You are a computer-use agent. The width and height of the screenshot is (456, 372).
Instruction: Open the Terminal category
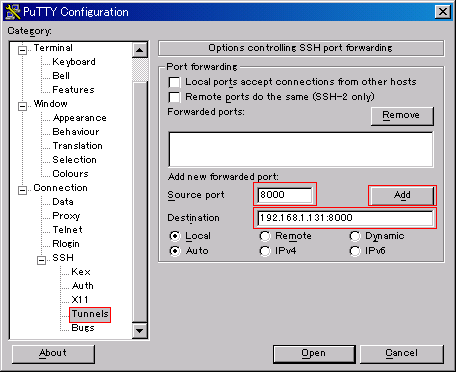53,48
